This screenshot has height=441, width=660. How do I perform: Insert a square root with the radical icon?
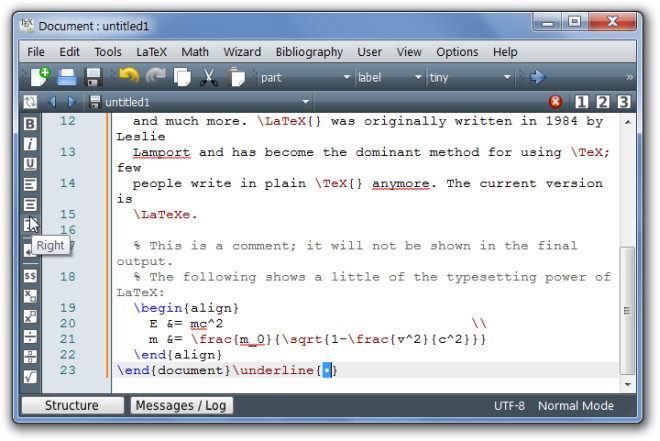coord(30,377)
